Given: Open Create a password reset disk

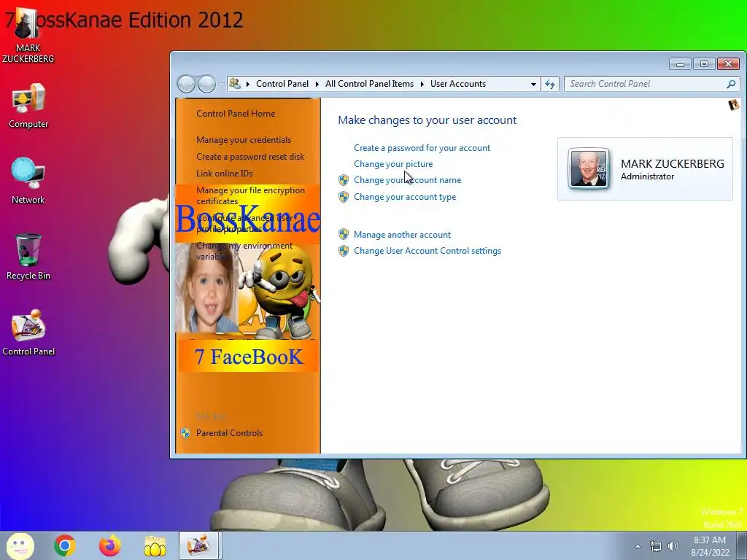Looking at the screenshot, I should click(250, 157).
